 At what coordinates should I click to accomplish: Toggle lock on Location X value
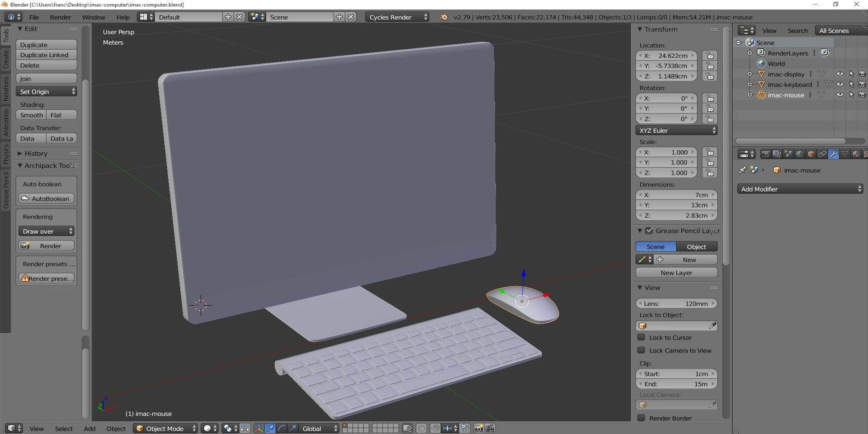710,56
